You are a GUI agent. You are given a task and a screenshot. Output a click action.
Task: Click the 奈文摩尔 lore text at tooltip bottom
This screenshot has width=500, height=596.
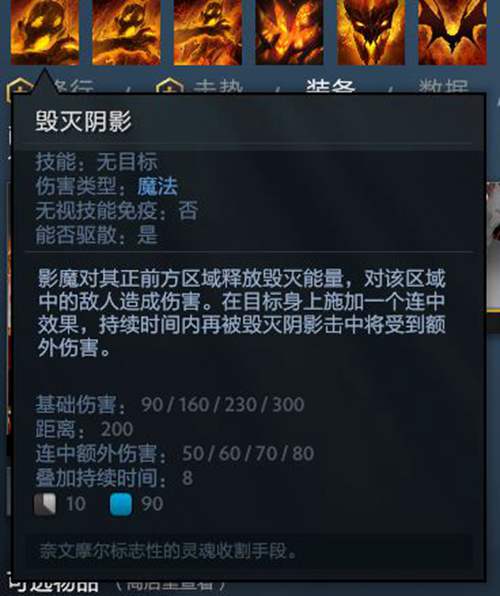tap(168, 551)
